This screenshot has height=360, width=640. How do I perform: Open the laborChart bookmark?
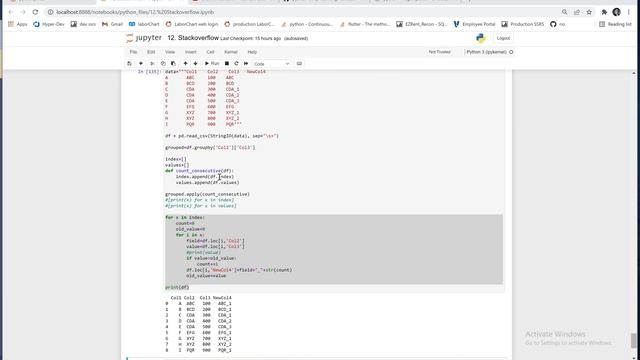point(144,24)
